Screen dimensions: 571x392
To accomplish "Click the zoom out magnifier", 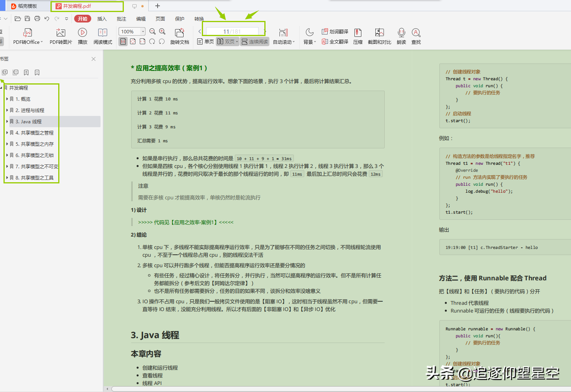I will point(153,31).
